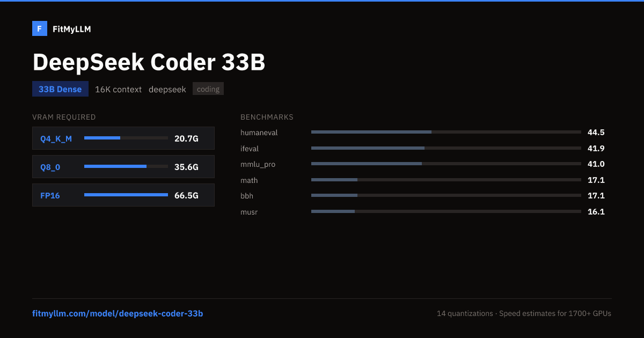The image size is (644, 338).
Task: Select the 33B Dense badge
Action: (x=60, y=89)
